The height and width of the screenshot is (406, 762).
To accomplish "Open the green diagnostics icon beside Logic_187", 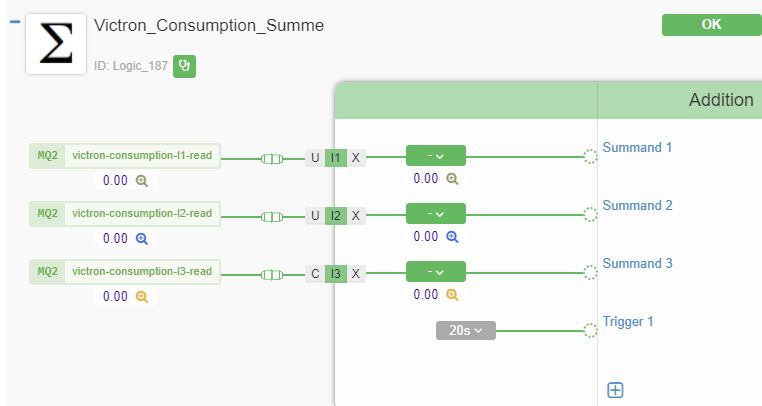I will click(x=185, y=66).
